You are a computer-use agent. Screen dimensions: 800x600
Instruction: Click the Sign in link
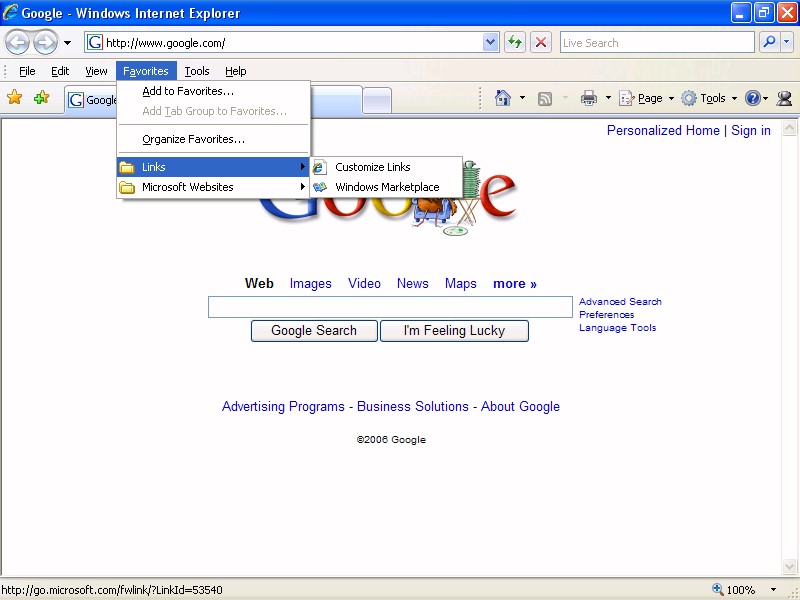coord(751,131)
